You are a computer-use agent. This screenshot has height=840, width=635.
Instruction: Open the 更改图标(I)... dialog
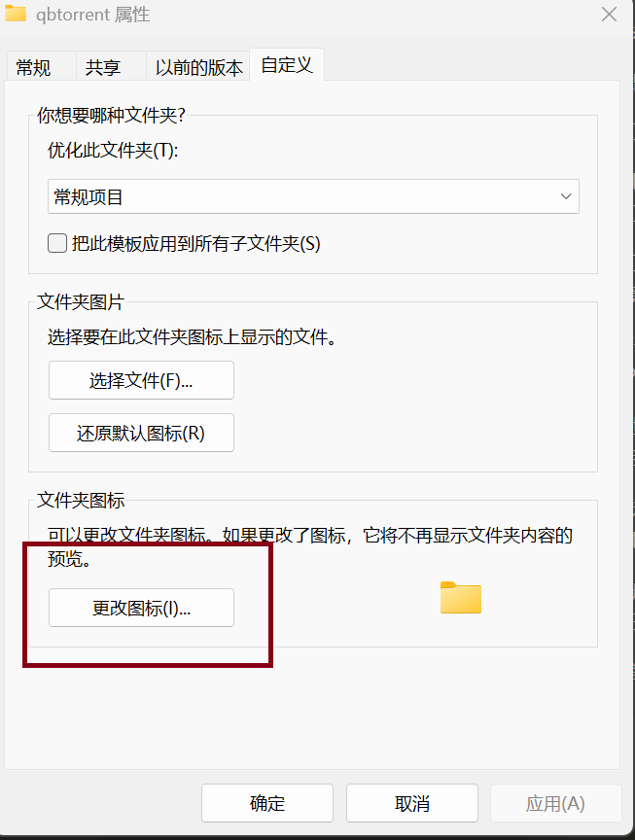coord(141,608)
